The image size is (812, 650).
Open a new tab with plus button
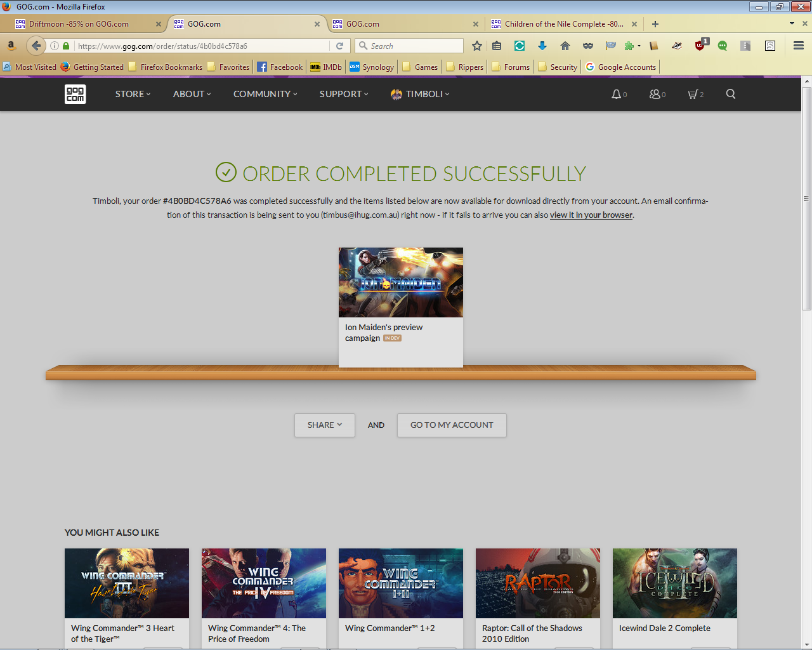point(655,24)
